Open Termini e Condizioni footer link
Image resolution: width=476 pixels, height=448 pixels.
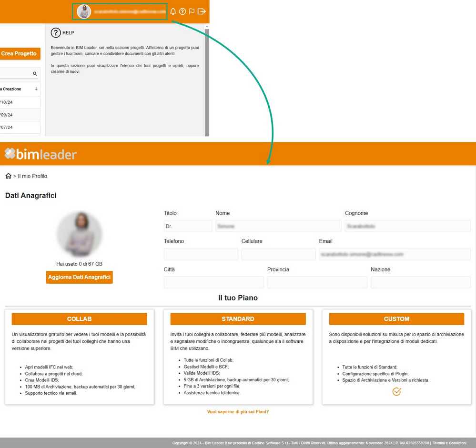(x=450, y=443)
